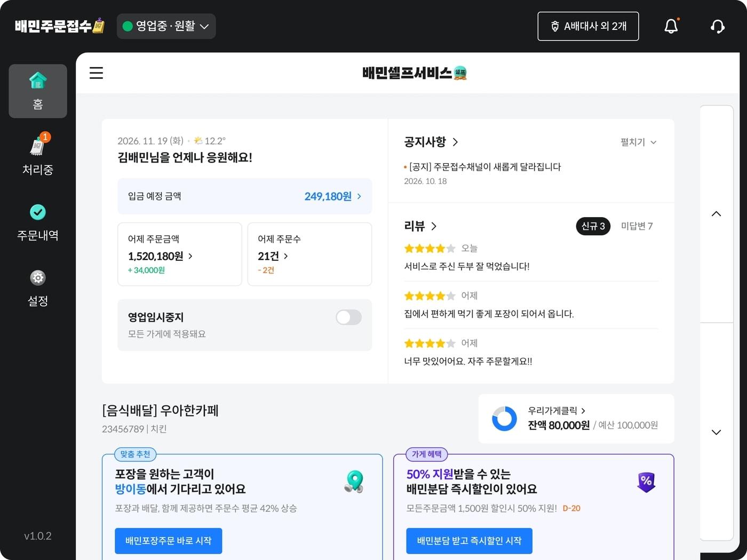Click the 배민주문접수 logo

[x=60, y=26]
